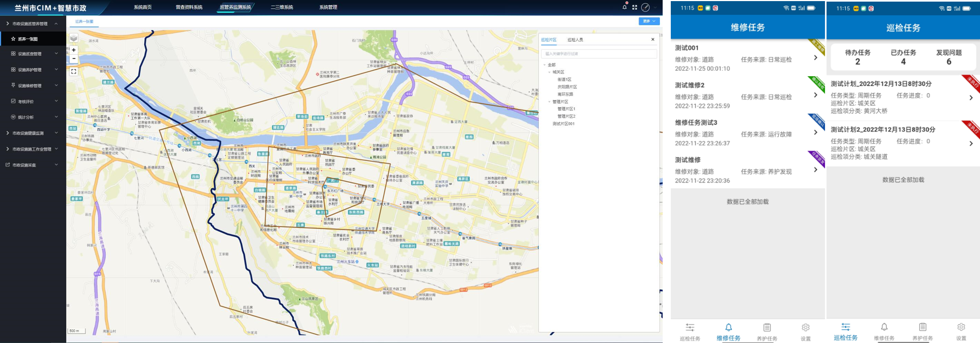980x343 pixels.
Task: Toggle map fullscreen extent icon
Action: coord(73,71)
